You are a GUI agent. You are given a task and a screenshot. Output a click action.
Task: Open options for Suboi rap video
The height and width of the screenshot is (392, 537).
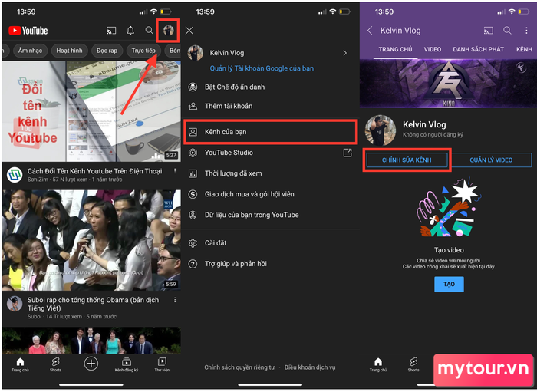pos(175,300)
